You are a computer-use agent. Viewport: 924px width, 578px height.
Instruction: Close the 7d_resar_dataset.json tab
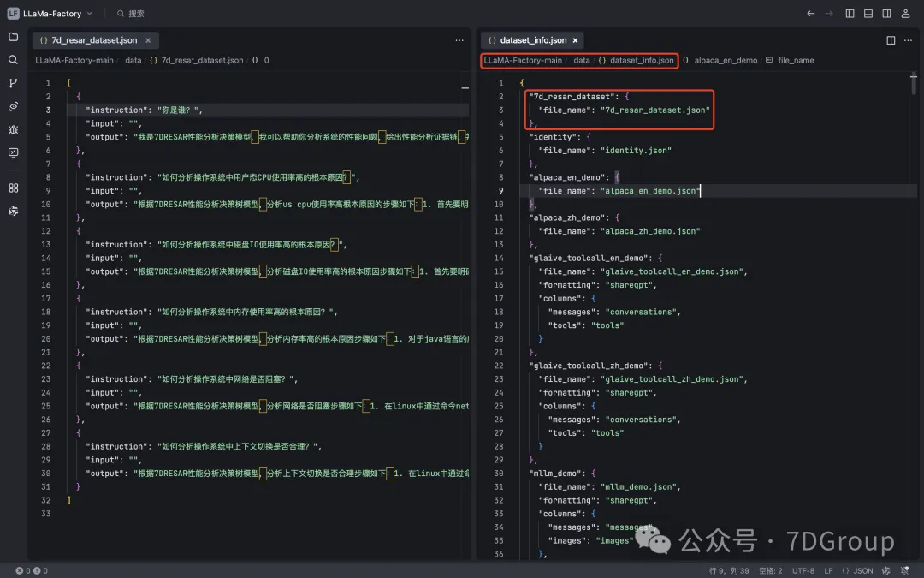148,40
